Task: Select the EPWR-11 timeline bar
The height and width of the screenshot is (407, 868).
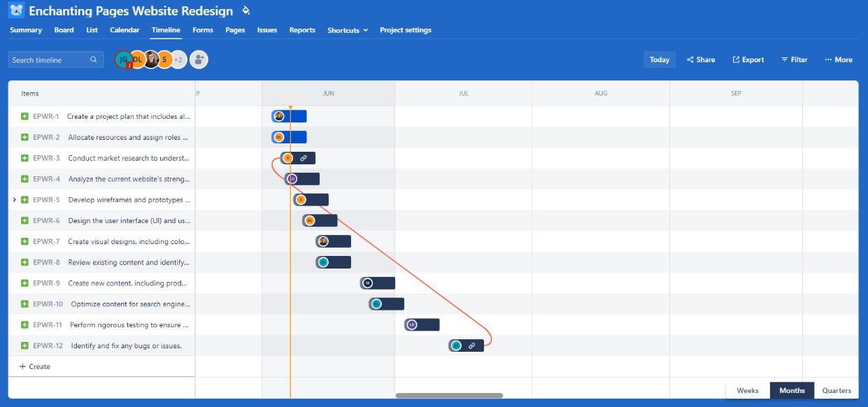Action: click(422, 324)
